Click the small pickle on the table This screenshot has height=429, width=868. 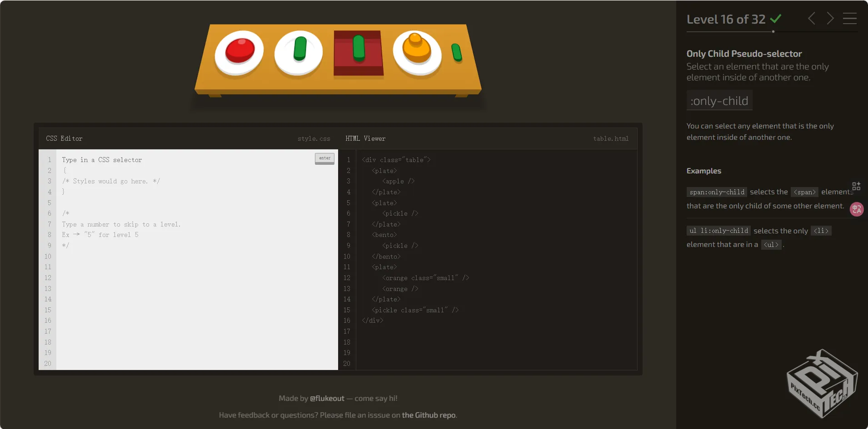[457, 53]
